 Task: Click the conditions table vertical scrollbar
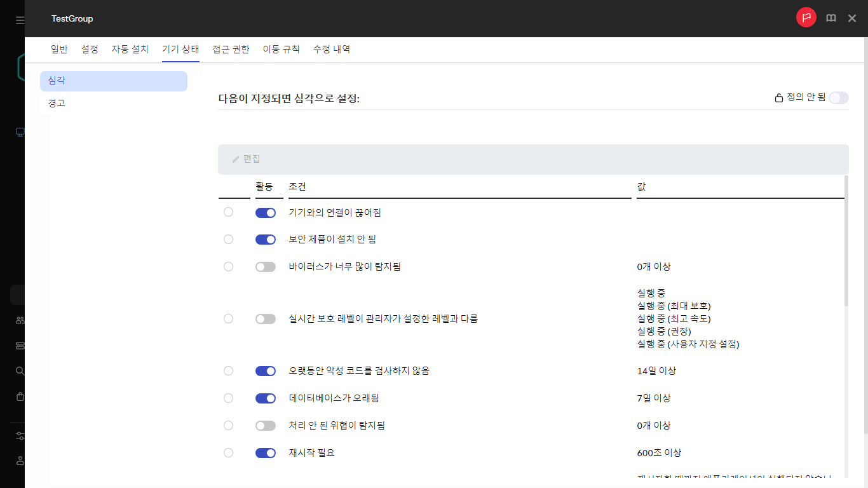coord(846,241)
